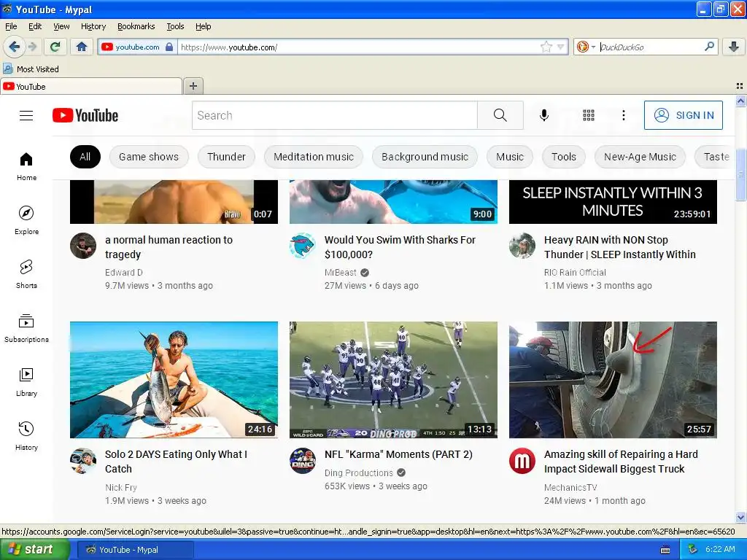Select the Music filter chip
The height and width of the screenshot is (560, 747).
click(510, 157)
